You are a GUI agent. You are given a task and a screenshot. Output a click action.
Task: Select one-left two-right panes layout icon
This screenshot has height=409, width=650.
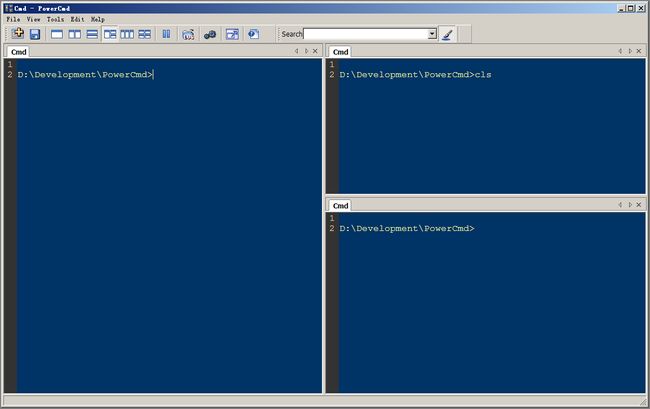(110, 34)
